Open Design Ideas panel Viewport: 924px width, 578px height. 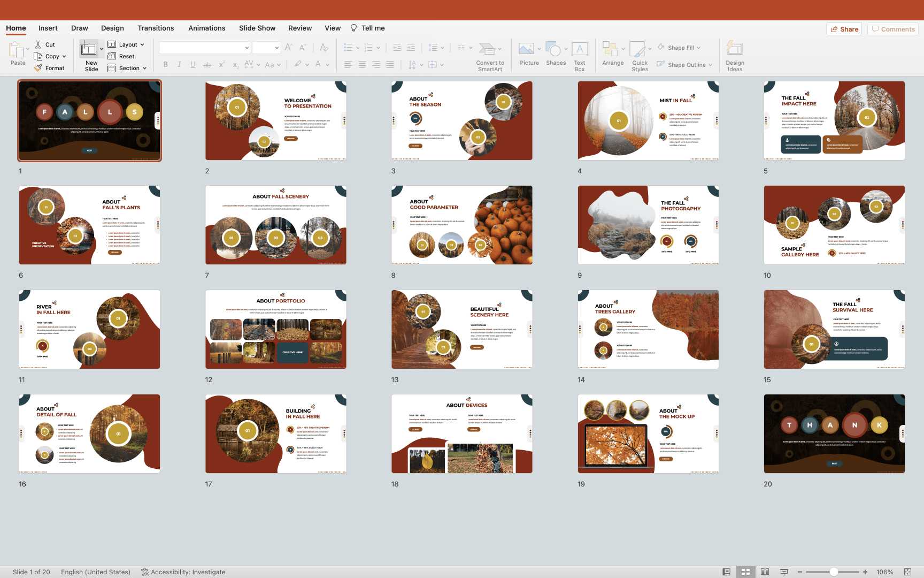click(735, 50)
